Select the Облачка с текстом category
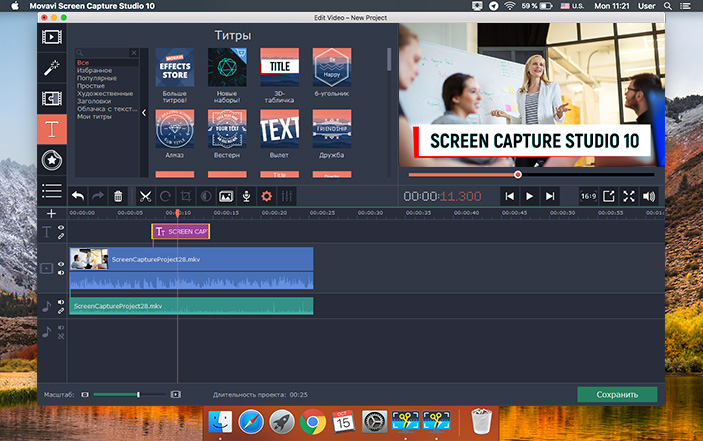Viewport: 703px width, 441px height. click(107, 108)
